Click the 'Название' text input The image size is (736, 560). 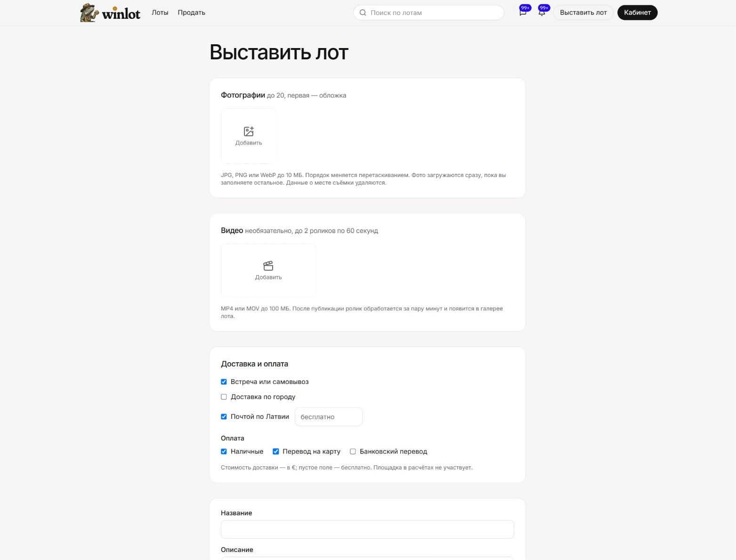[x=367, y=529]
